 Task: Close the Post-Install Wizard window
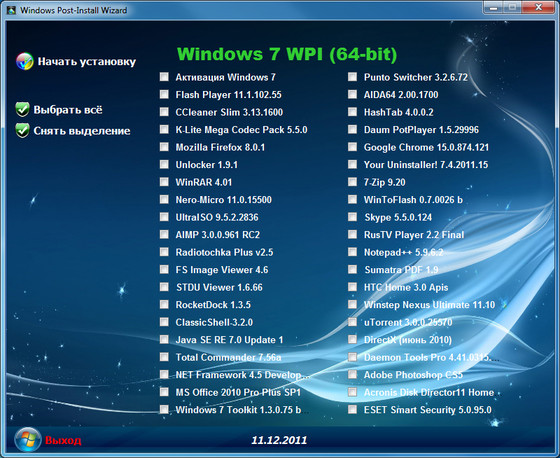tap(539, 8)
